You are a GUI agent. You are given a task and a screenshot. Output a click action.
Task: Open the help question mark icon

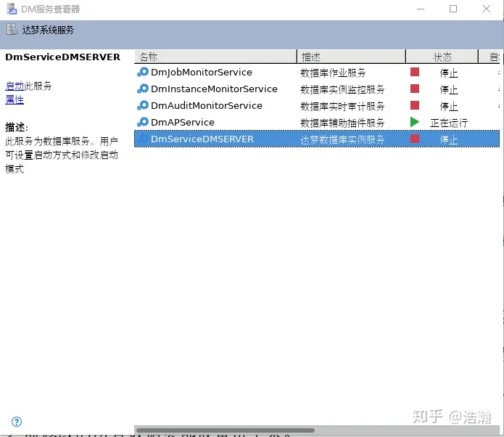tap(17, 422)
